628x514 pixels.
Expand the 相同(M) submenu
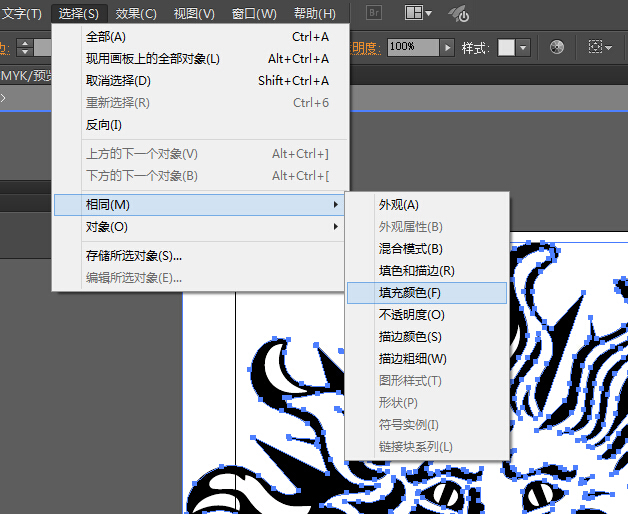(199, 205)
